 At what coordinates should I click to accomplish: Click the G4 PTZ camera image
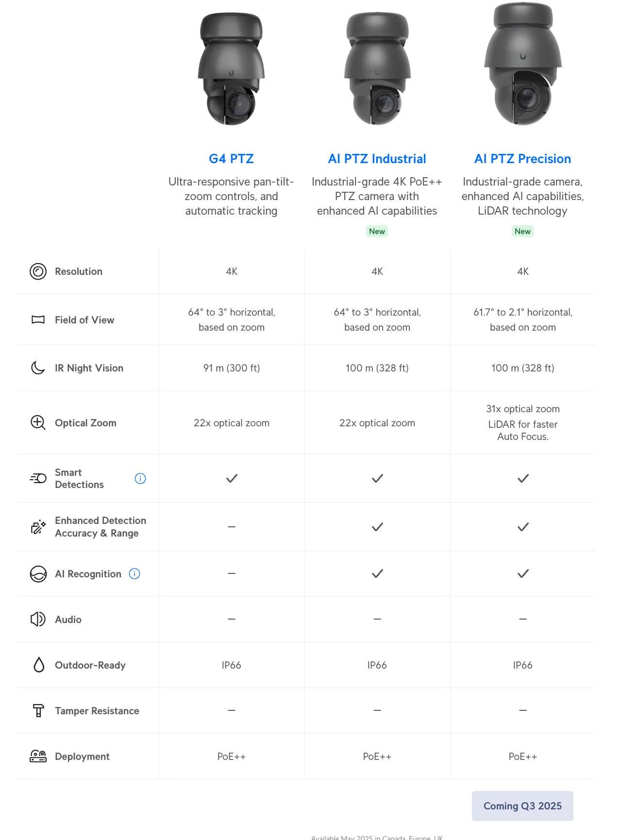coord(231,68)
